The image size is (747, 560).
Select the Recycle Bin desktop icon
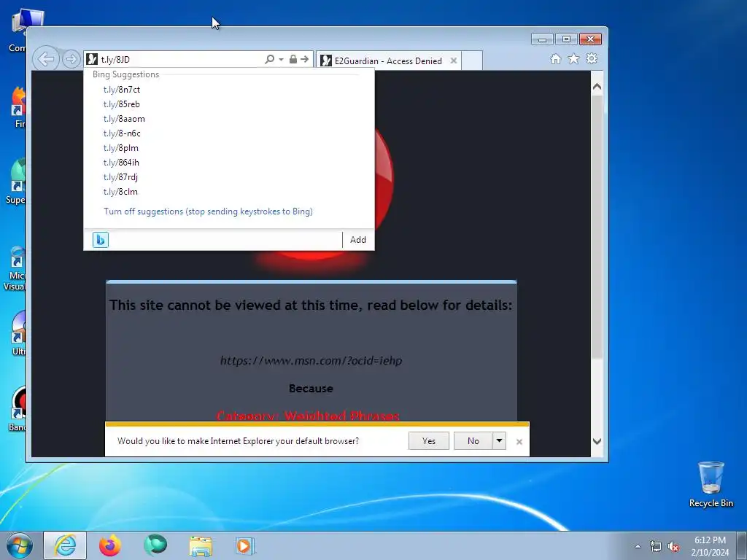click(x=711, y=485)
